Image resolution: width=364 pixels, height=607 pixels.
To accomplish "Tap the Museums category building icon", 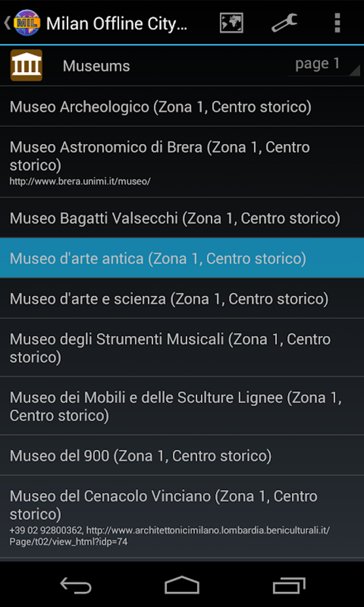I will [26, 65].
